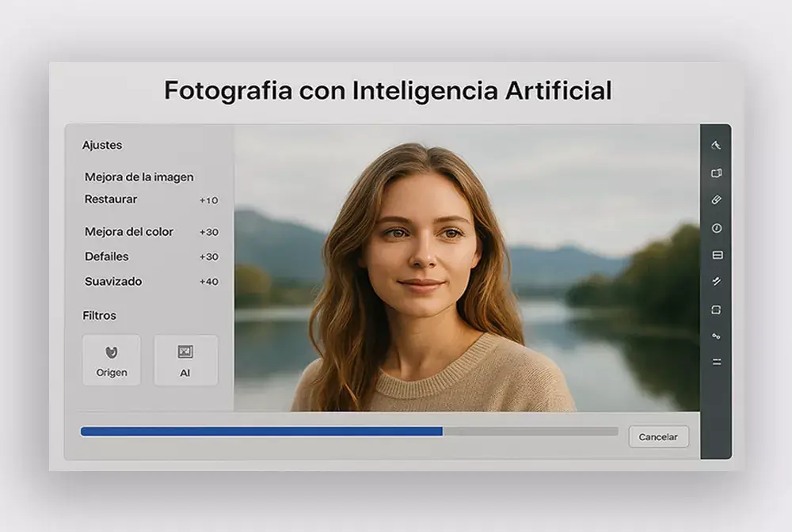792x532 pixels.
Task: Select the Mejora del color adjustment
Action: 129,232
